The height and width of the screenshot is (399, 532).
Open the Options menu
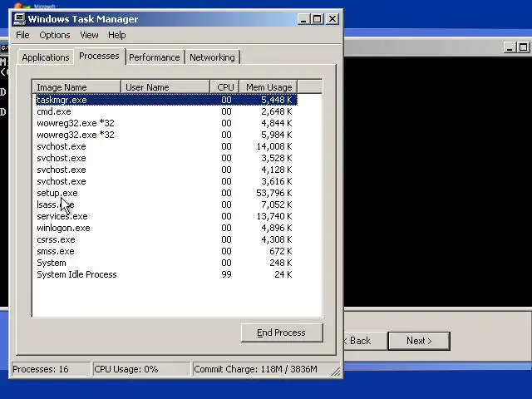click(55, 35)
